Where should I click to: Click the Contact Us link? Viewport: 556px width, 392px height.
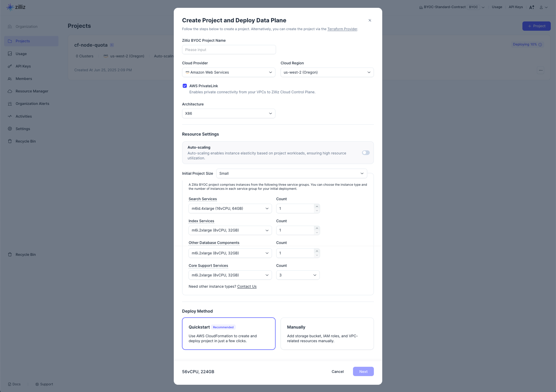coord(247,287)
